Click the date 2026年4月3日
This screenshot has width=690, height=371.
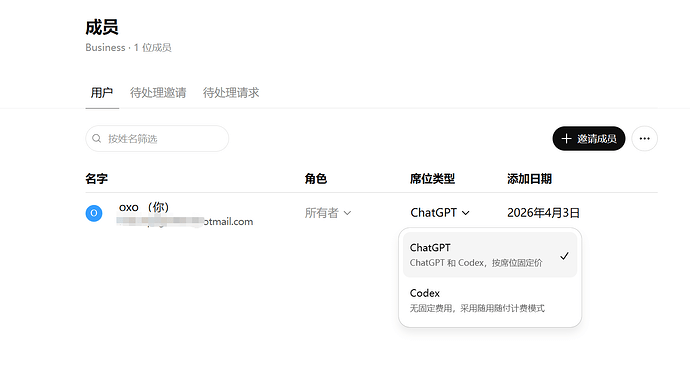(543, 213)
